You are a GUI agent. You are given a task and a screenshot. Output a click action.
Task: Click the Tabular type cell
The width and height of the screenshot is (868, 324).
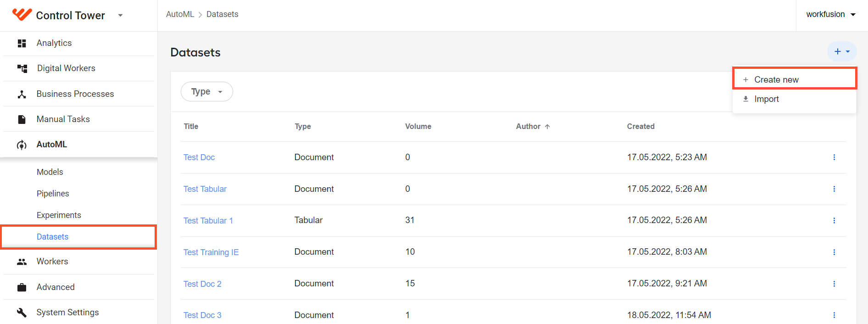308,220
